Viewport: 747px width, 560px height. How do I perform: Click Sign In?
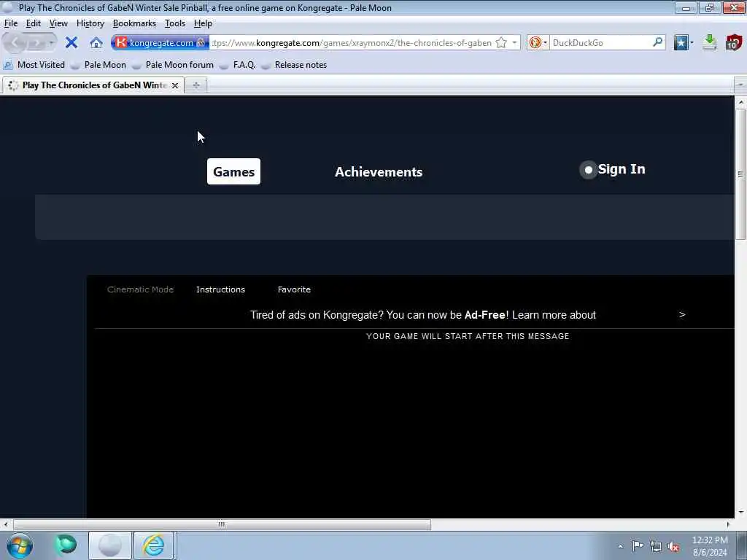coord(622,169)
